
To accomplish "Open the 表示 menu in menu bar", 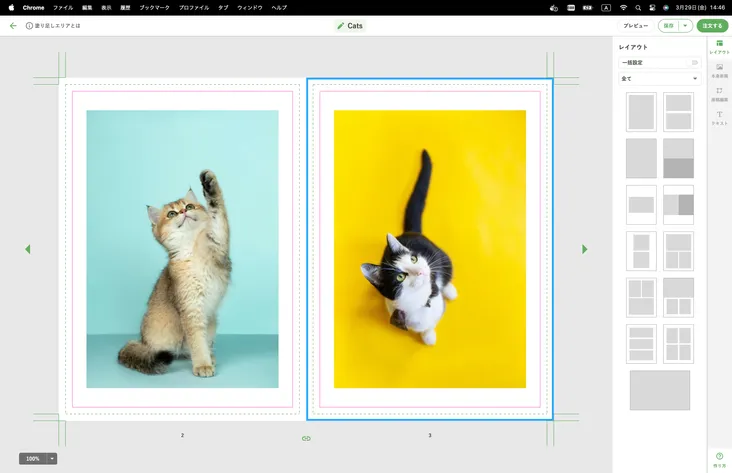I will 106,7.
